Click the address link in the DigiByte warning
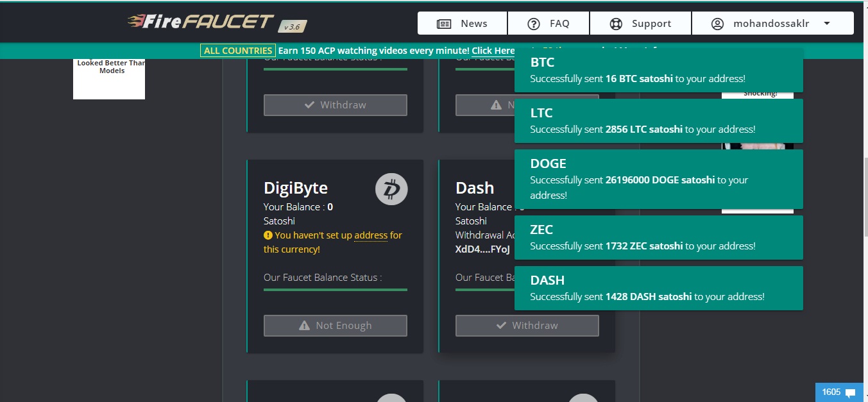The height and width of the screenshot is (402, 868). click(x=371, y=235)
